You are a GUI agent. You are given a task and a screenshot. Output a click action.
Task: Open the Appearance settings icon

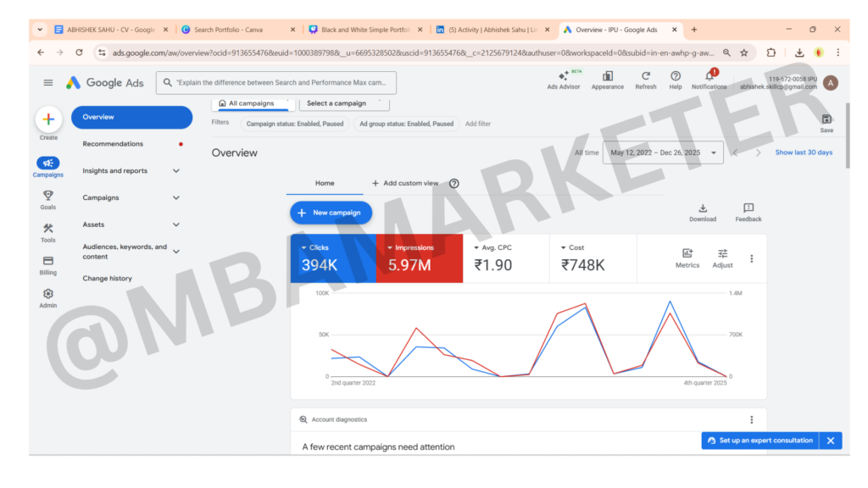607,76
